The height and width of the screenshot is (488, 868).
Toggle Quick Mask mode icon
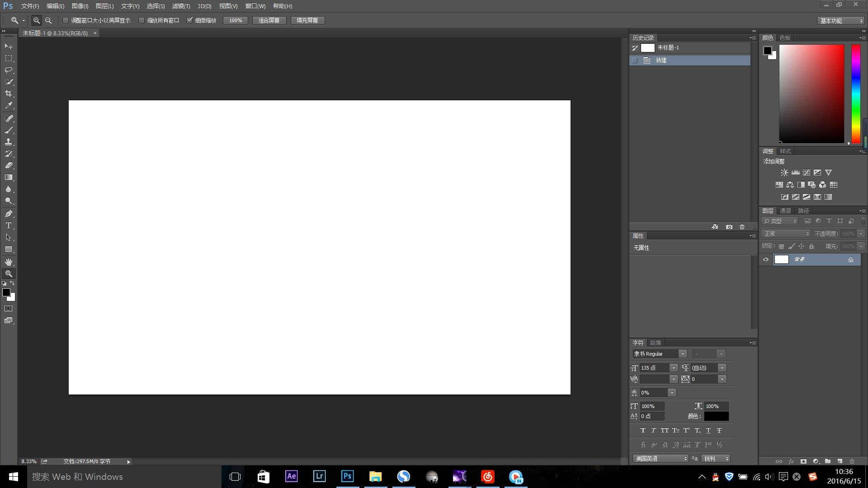pos(9,309)
